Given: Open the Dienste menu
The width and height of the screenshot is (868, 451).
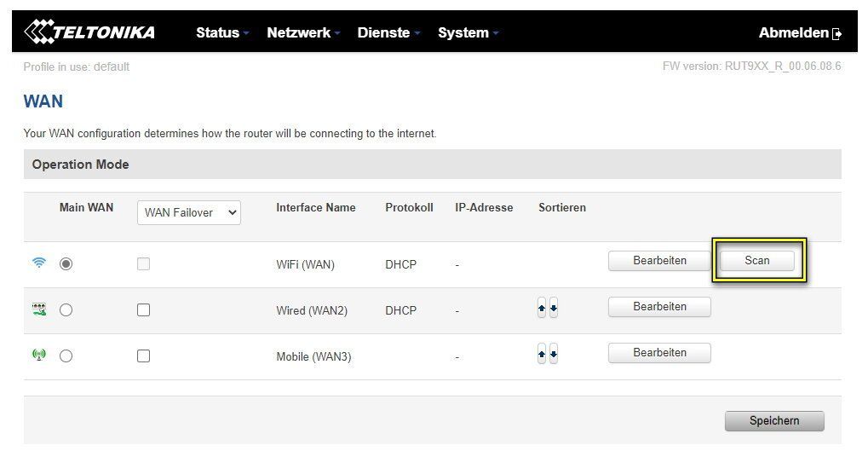Looking at the screenshot, I should [x=388, y=32].
